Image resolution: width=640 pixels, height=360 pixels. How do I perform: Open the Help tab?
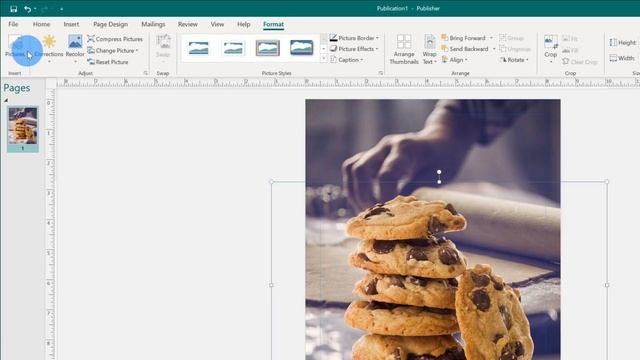point(244,24)
